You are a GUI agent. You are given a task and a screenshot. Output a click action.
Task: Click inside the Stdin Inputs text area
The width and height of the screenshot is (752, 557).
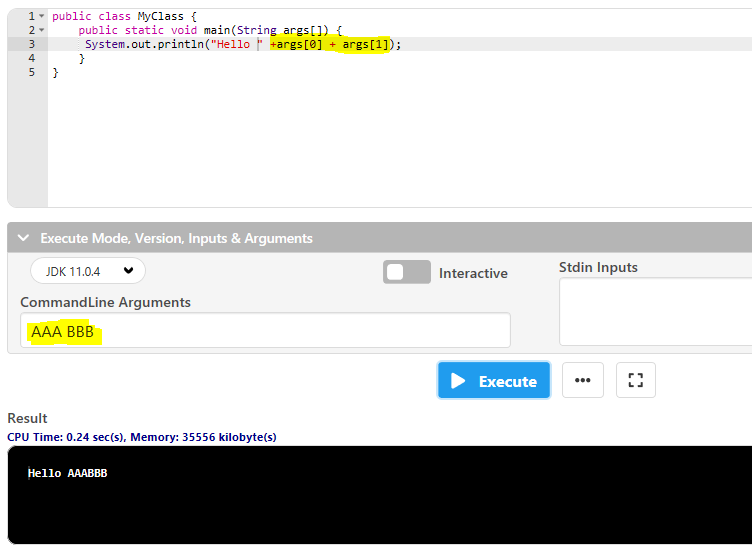(x=655, y=311)
